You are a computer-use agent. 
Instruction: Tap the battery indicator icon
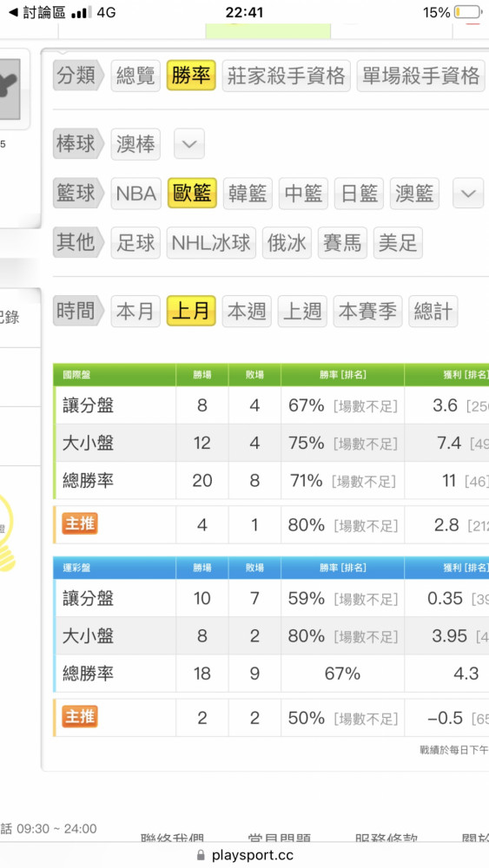466,12
